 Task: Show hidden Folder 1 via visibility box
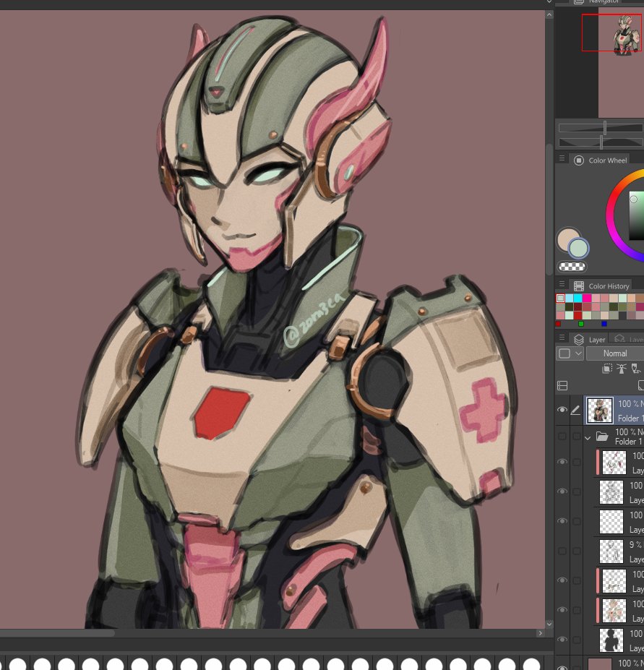coord(562,437)
